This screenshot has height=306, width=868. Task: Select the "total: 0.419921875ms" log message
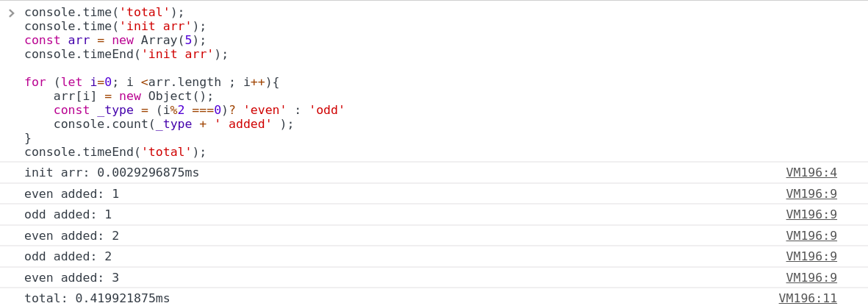[97, 299]
